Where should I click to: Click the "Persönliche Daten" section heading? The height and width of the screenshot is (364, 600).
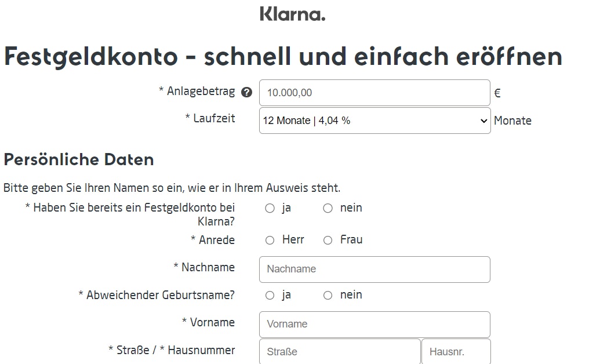pyautogui.click(x=78, y=159)
